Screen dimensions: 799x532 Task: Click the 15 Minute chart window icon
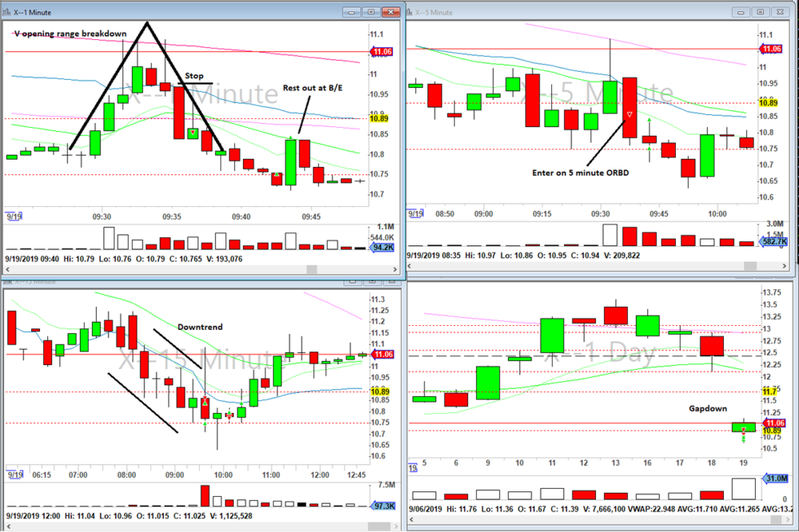coord(8,280)
